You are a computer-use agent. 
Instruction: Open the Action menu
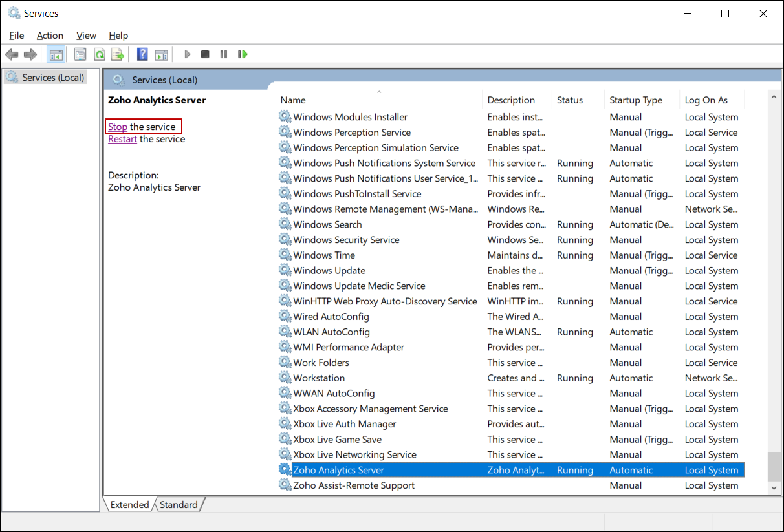coord(50,36)
